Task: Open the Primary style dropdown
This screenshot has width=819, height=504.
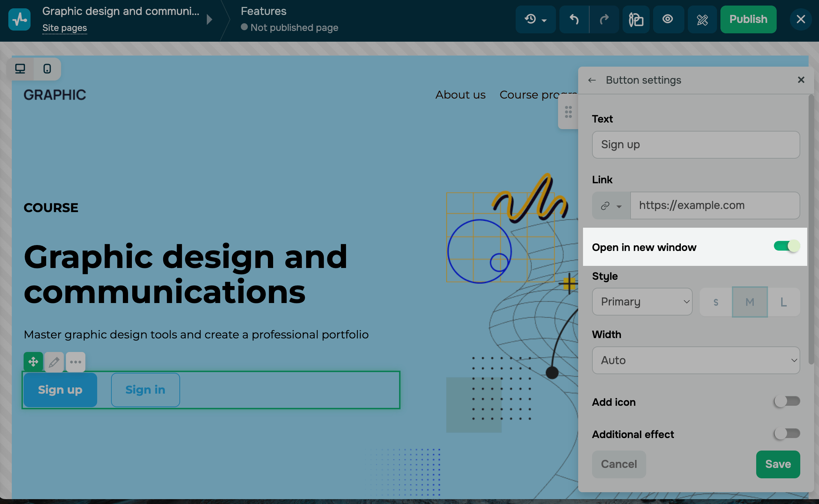Action: [x=642, y=302]
